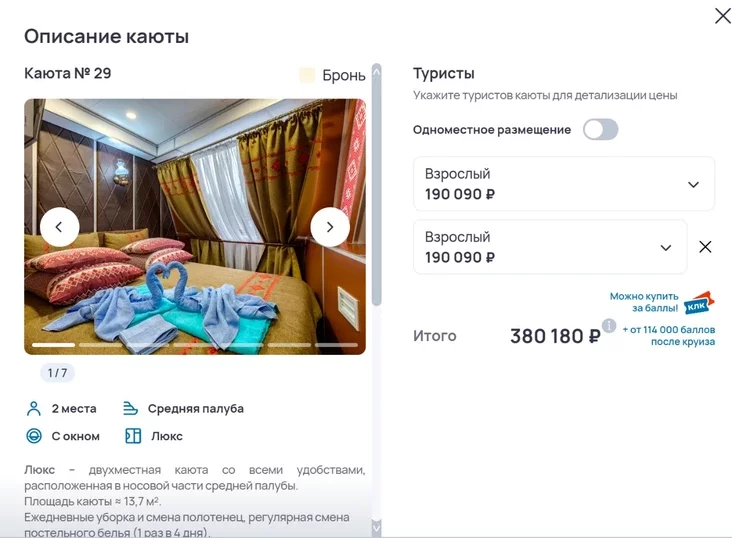Screen dimensions: 732x538
Task: Open total price info tooltip
Action: coord(608,325)
